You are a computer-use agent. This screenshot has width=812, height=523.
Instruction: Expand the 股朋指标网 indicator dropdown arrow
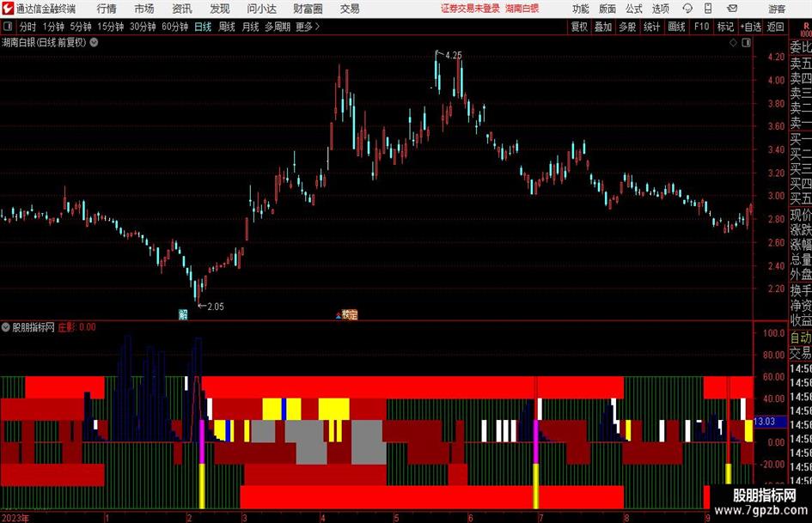tap(6, 327)
